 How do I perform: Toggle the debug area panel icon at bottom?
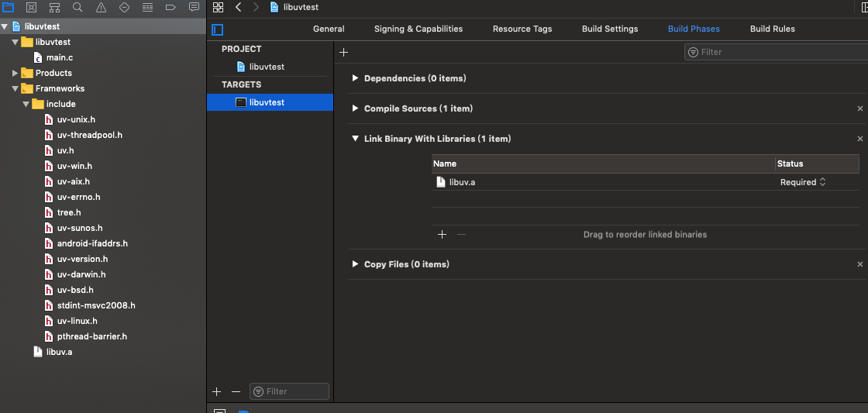click(x=219, y=411)
